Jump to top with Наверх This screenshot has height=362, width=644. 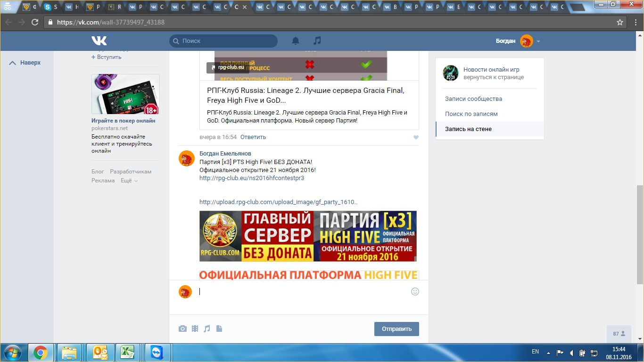(x=25, y=63)
